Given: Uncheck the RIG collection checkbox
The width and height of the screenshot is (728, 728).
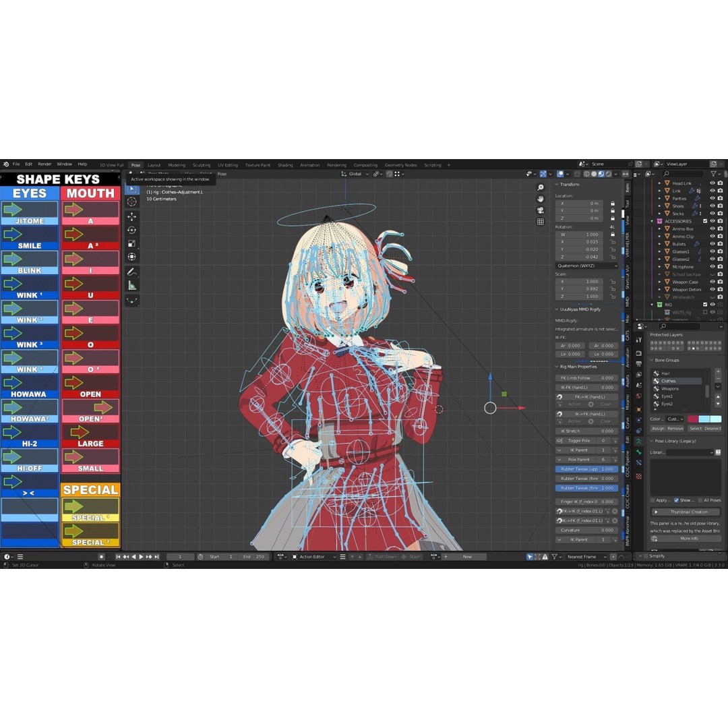Looking at the screenshot, I should (x=705, y=305).
